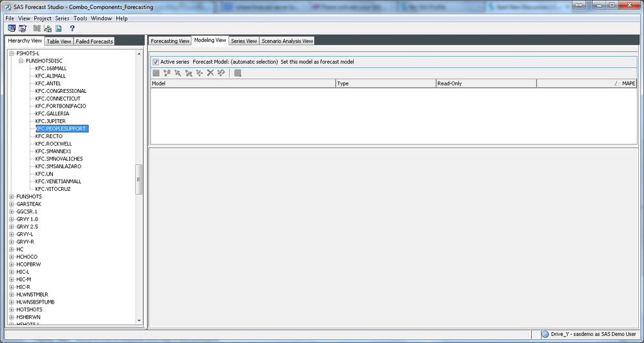Viewport: 644px width, 343px height.
Task: Open help with the question mark icon
Action: (x=72, y=28)
